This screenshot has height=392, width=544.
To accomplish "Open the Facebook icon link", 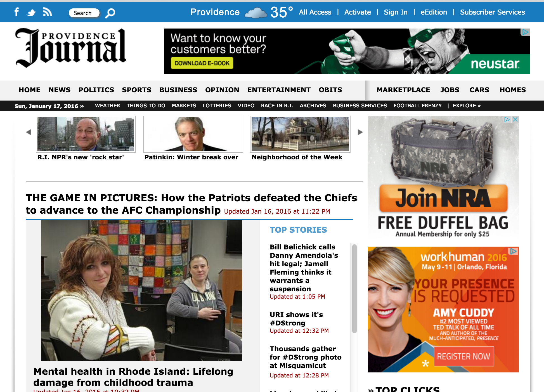I will [16, 12].
